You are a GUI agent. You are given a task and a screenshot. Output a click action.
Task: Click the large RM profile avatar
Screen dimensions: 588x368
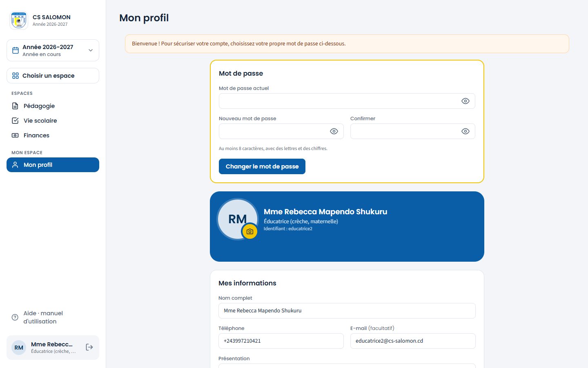coord(238,219)
